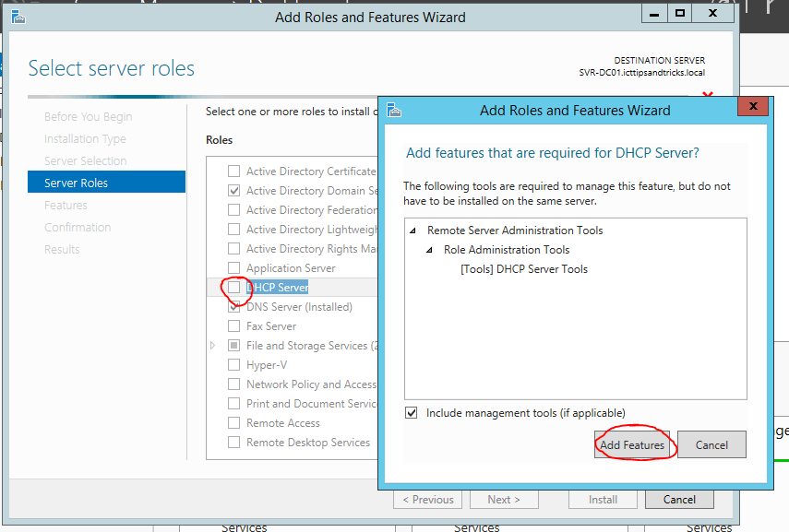Check Active Directory Lightweight Directory checkbox

coord(234,230)
